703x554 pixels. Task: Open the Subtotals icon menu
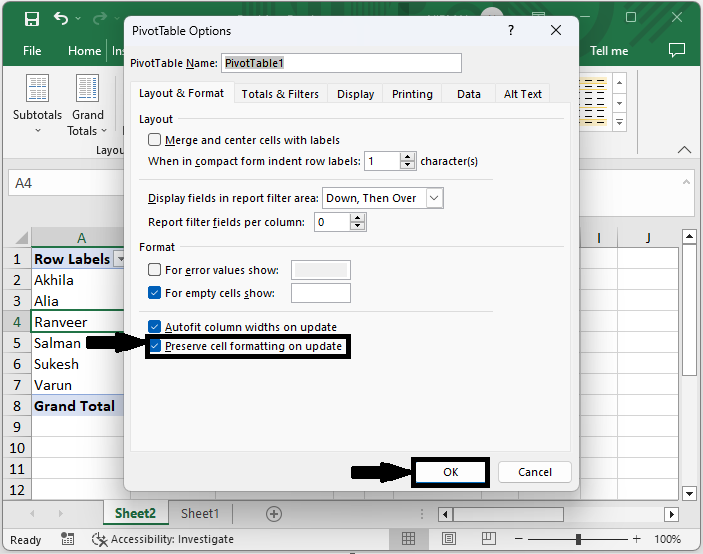click(x=38, y=105)
